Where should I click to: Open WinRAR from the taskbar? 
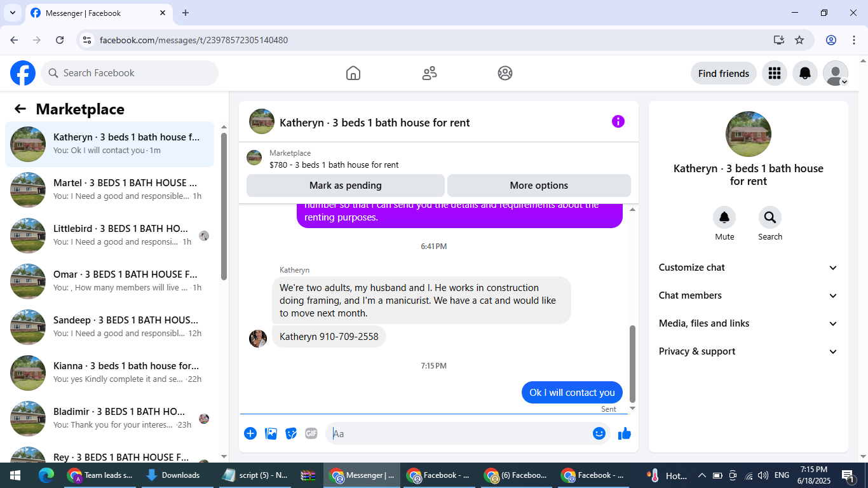tap(309, 475)
